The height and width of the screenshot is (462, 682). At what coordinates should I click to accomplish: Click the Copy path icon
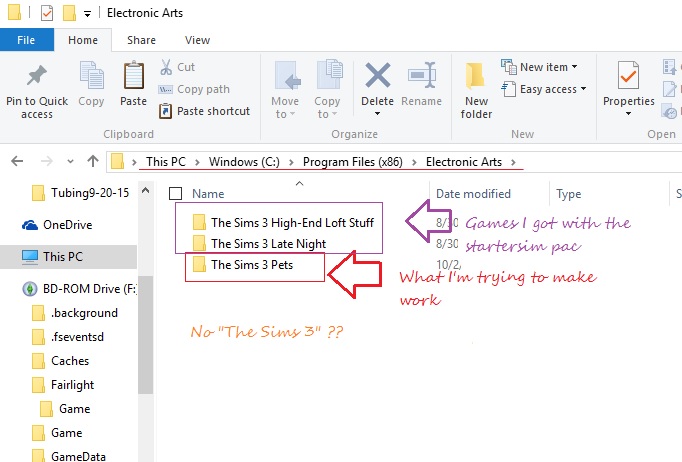[x=165, y=89]
